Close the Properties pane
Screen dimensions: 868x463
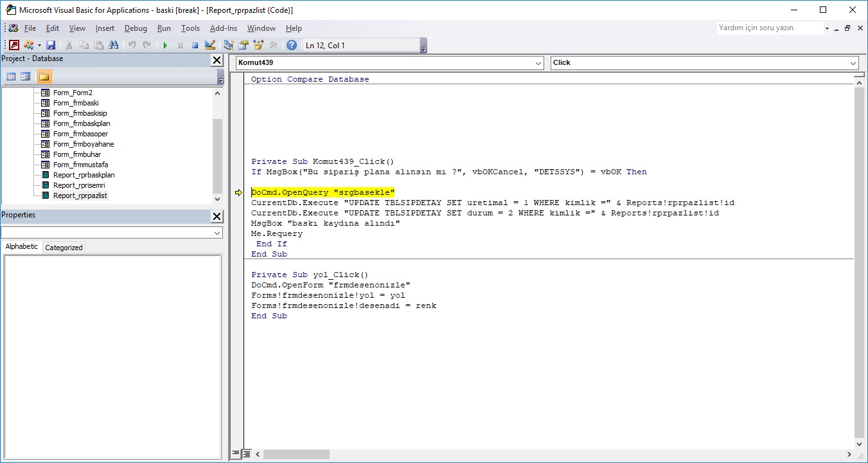[x=217, y=216]
